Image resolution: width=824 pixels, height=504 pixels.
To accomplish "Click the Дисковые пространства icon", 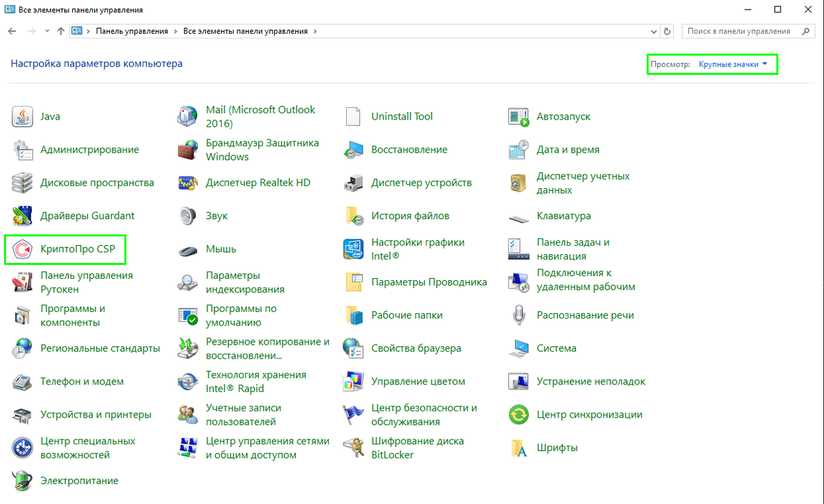I will pyautogui.click(x=23, y=183).
